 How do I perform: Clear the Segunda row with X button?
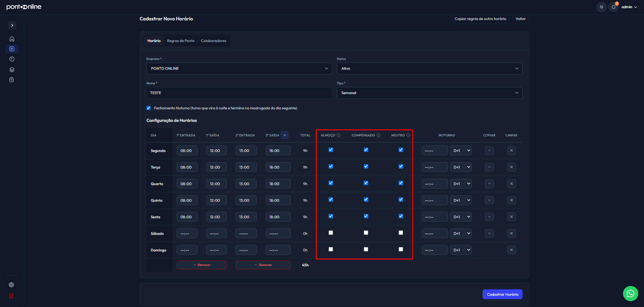[511, 150]
